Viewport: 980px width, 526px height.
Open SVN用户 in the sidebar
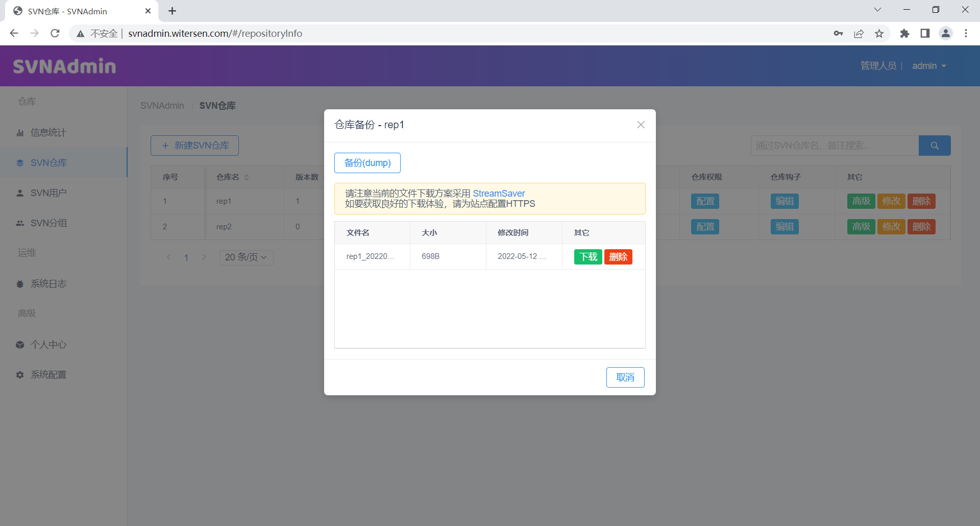(x=63, y=193)
